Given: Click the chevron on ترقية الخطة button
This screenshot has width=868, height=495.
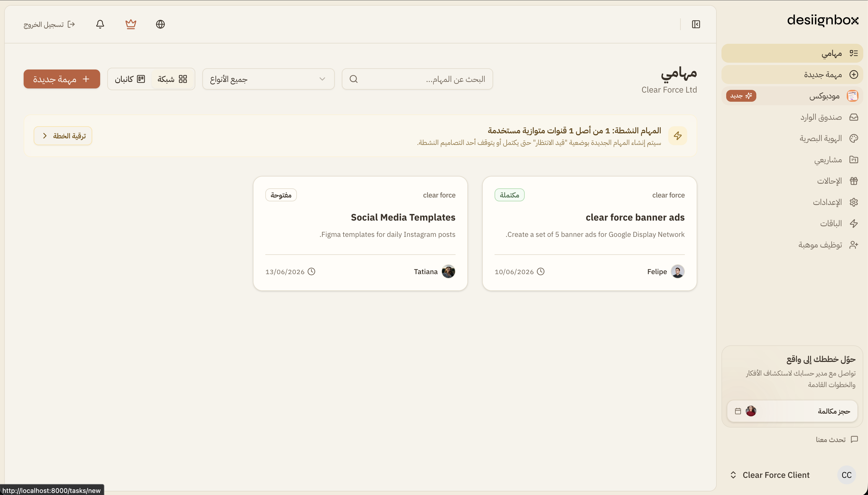Looking at the screenshot, I should (45, 136).
